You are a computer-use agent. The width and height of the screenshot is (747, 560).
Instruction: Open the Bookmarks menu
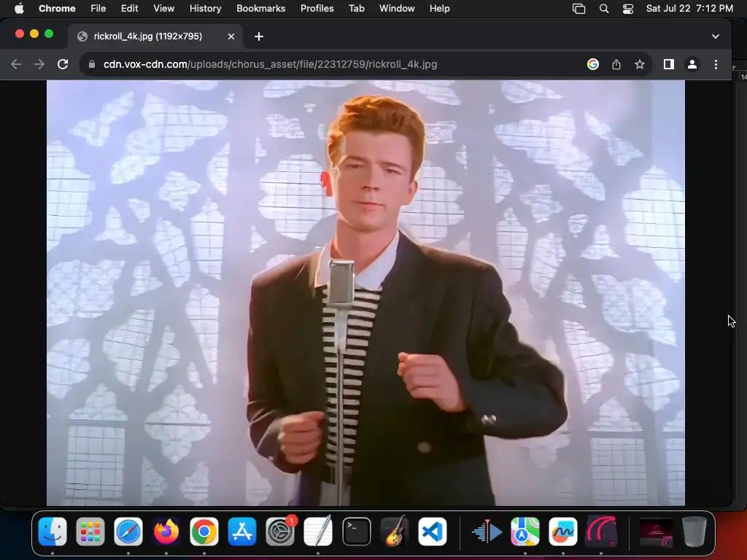coord(260,9)
